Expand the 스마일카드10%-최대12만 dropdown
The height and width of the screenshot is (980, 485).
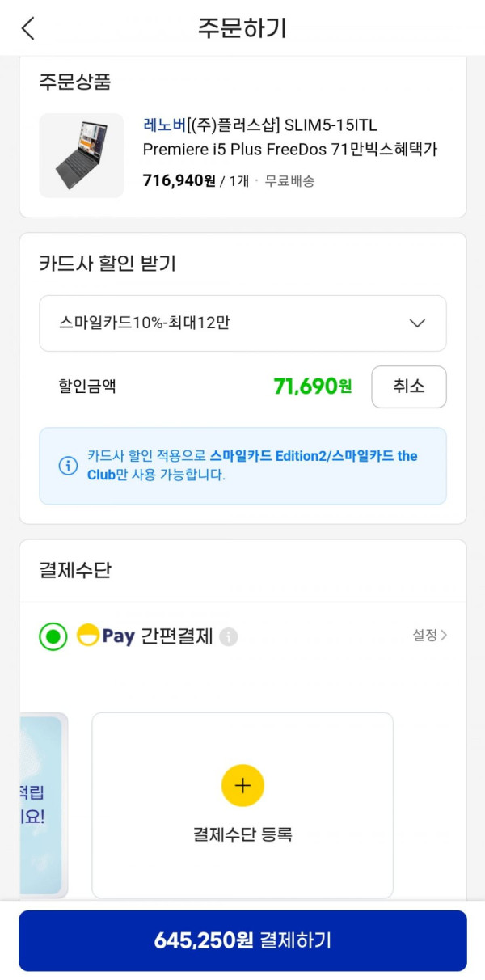[x=242, y=323]
